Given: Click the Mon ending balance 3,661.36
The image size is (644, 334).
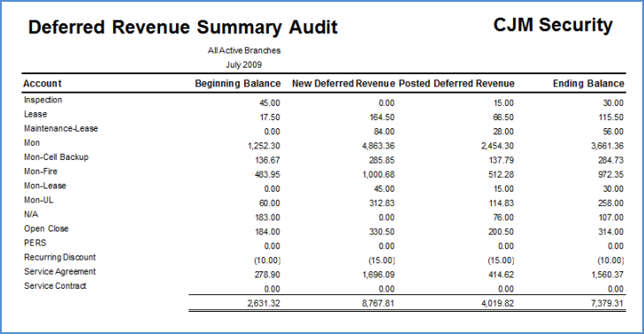Looking at the screenshot, I should [x=608, y=146].
